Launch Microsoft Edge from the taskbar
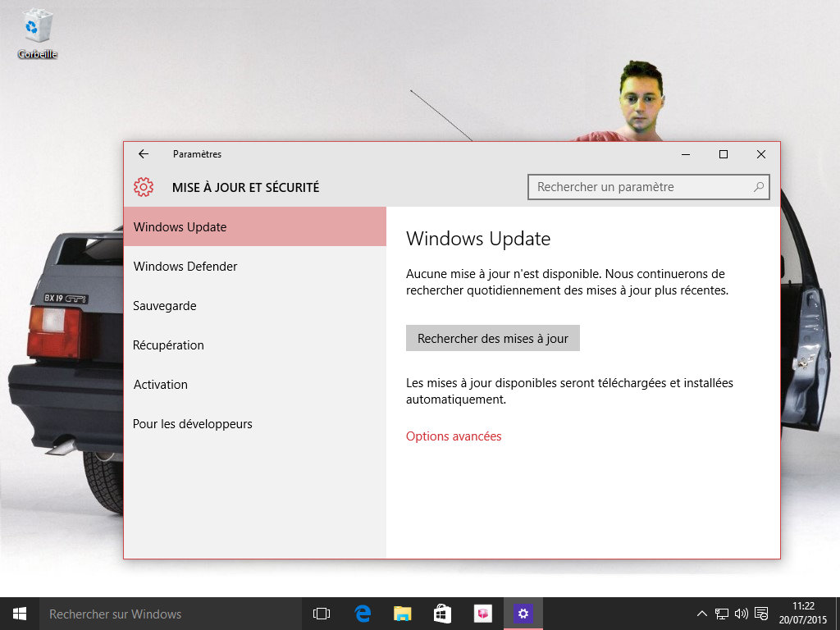The image size is (840, 630). tap(363, 614)
